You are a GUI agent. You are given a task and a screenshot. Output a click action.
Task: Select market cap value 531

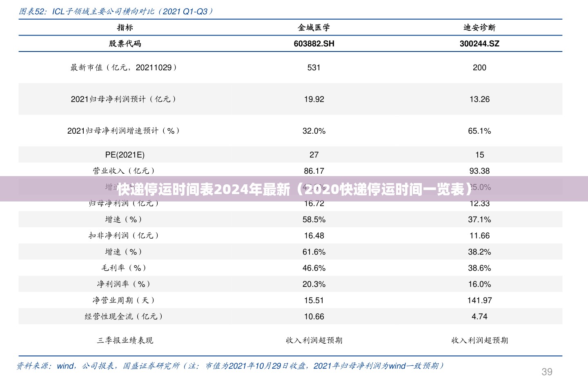pyautogui.click(x=314, y=67)
